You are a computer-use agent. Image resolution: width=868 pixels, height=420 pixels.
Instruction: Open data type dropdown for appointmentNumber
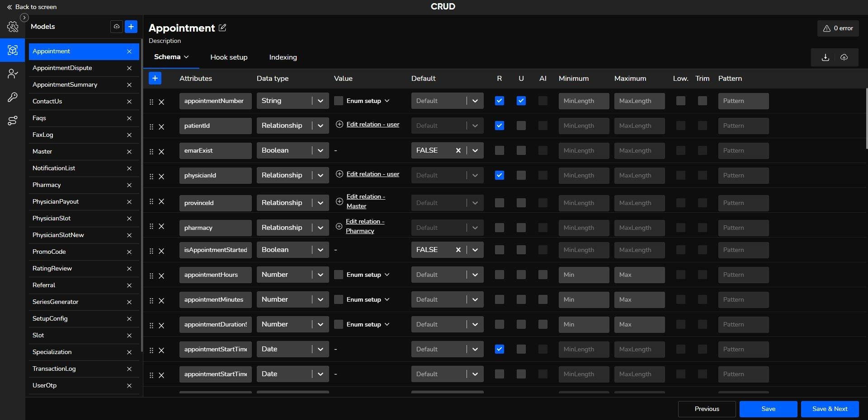click(x=293, y=101)
